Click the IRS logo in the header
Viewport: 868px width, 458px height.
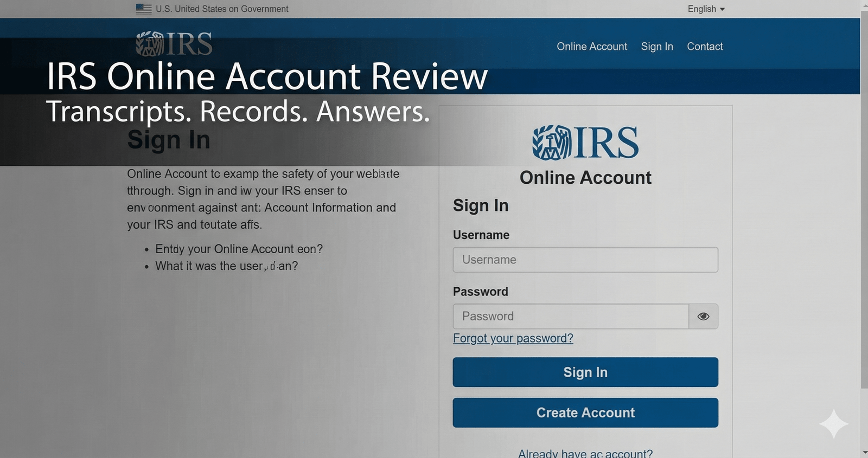click(174, 44)
